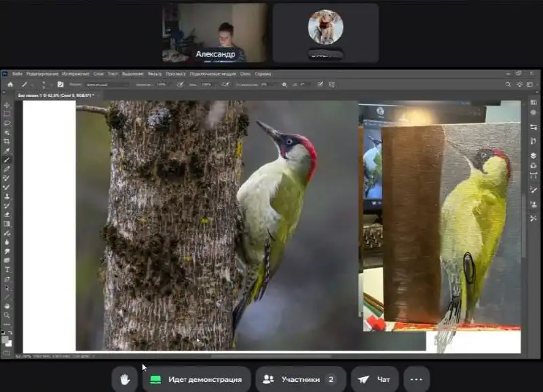
Task: Click Александр's video thumbnail
Action: [214, 33]
